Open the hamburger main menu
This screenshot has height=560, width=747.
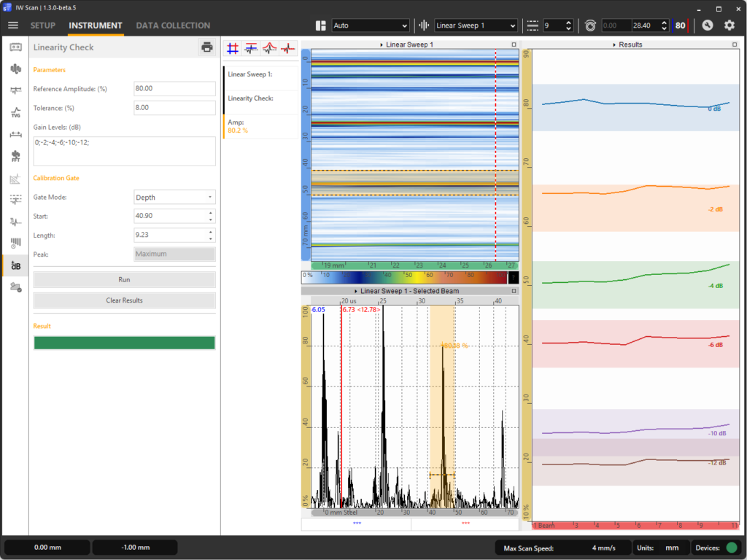(13, 26)
